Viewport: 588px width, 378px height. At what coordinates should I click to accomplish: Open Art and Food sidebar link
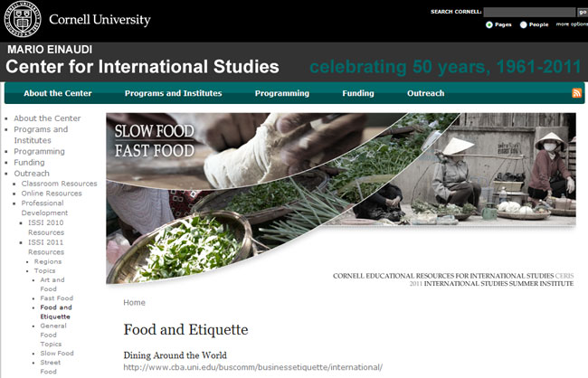click(52, 284)
